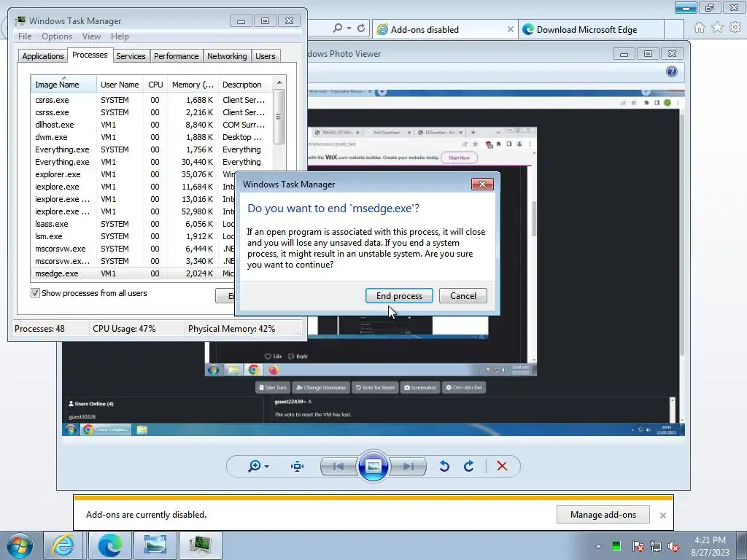Click the process list scroll up arrow

[x=279, y=82]
